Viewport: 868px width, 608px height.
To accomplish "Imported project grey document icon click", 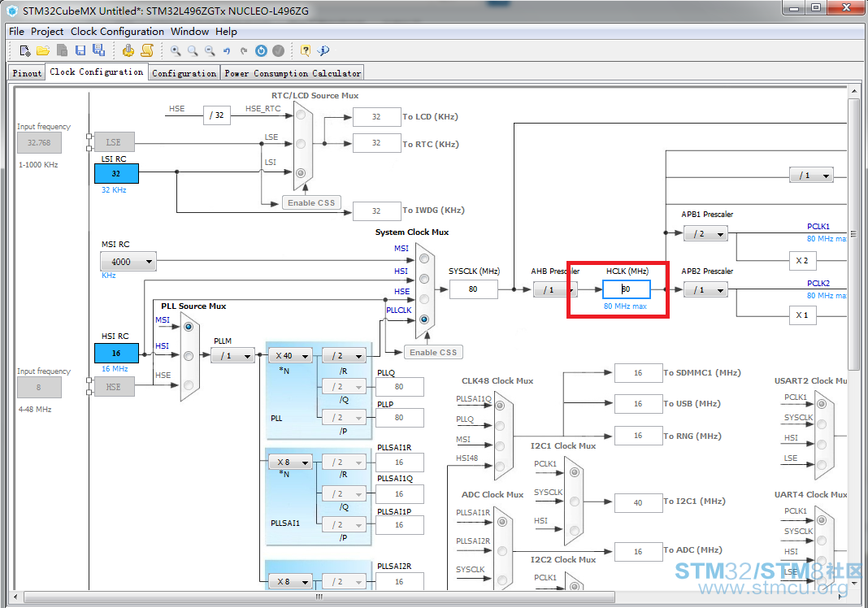I will 62,51.
